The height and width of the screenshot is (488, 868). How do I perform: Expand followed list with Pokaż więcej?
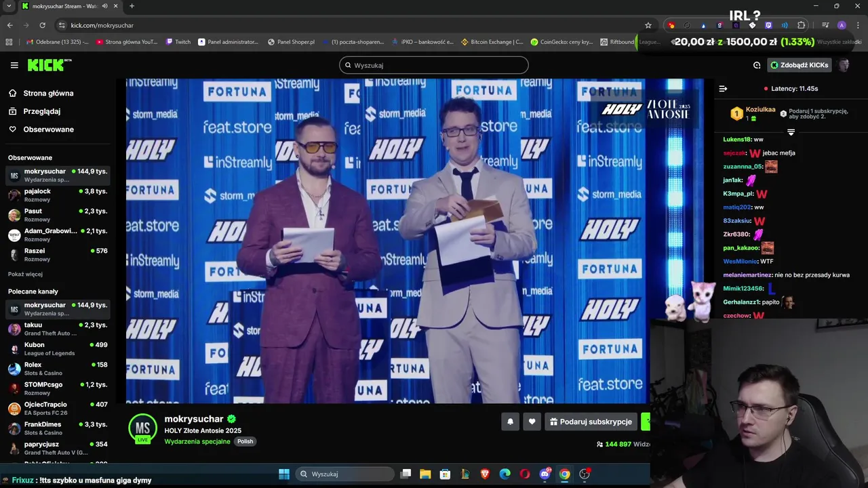pos(25,274)
